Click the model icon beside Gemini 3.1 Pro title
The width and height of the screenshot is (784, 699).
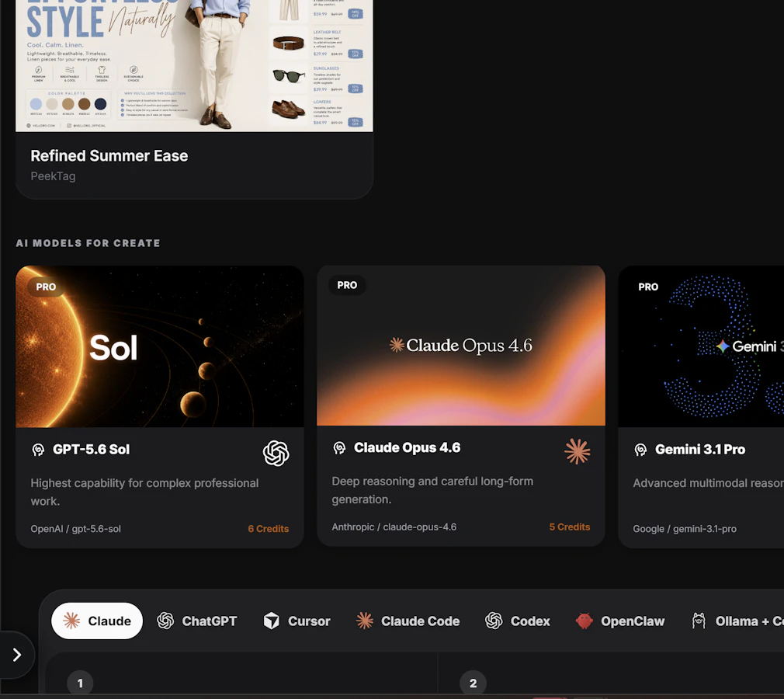click(640, 450)
